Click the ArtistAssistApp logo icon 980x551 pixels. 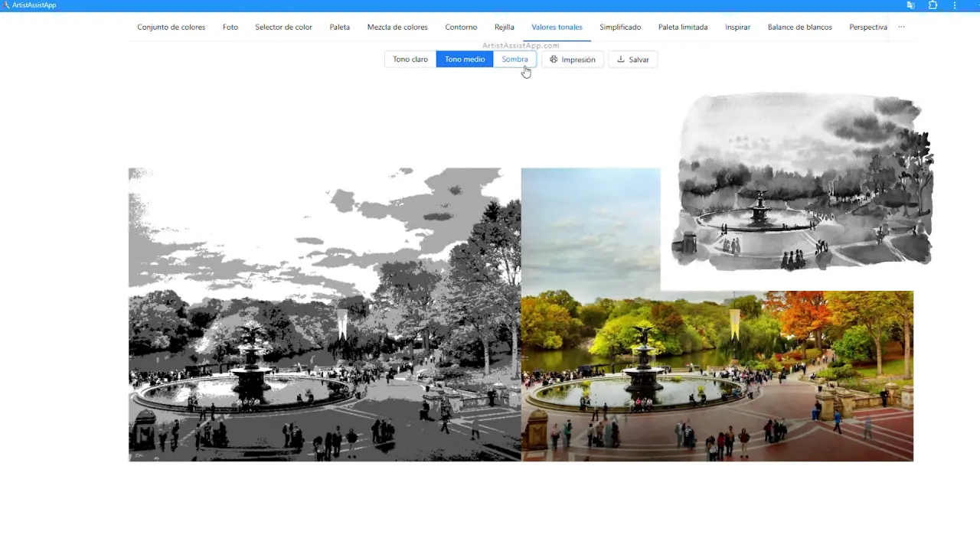6,5
